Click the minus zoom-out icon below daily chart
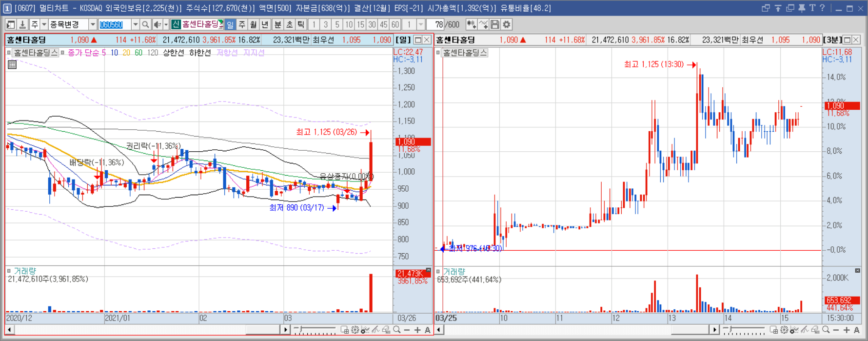868x341 pixels. click(x=407, y=330)
